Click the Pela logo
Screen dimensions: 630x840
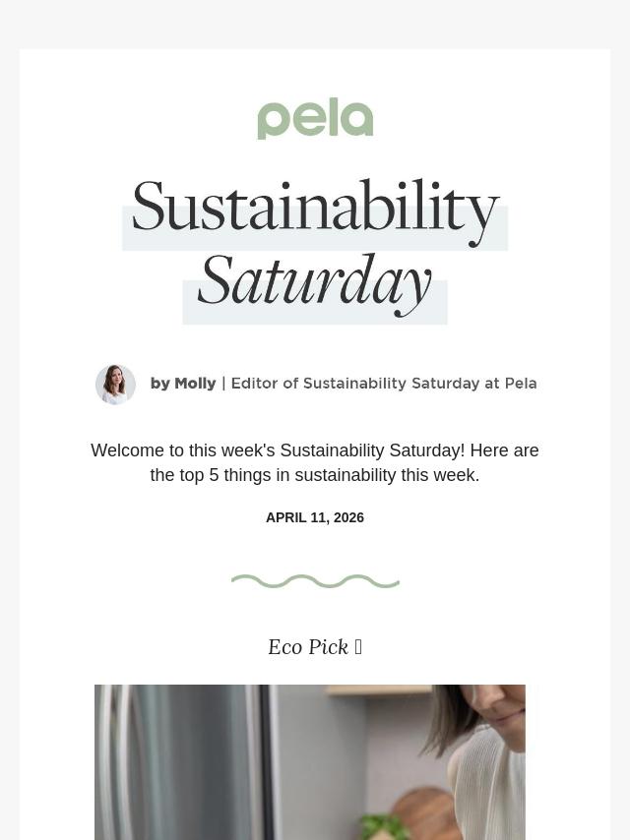coord(315,119)
